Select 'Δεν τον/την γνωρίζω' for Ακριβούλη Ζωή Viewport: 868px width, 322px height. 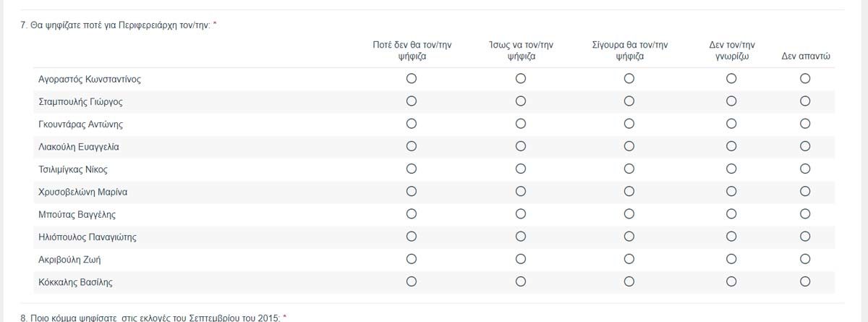(731, 258)
